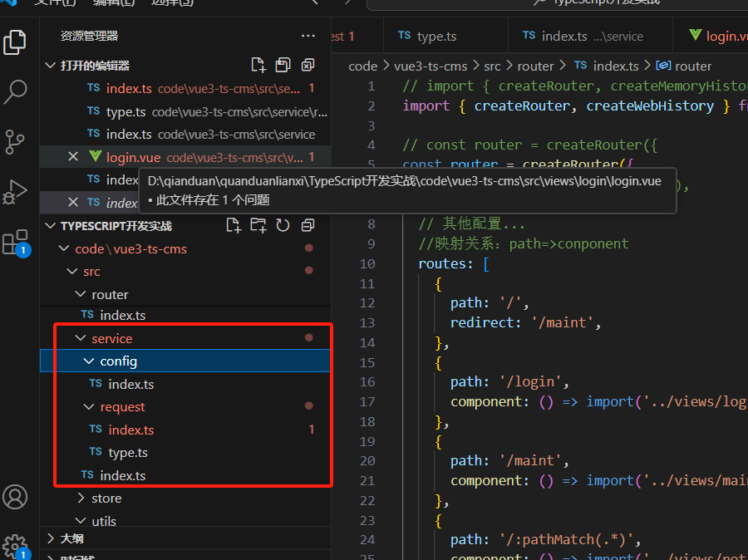Viewport: 748px width, 560px height.
Task: Collapse the config folder
Action: (x=89, y=361)
